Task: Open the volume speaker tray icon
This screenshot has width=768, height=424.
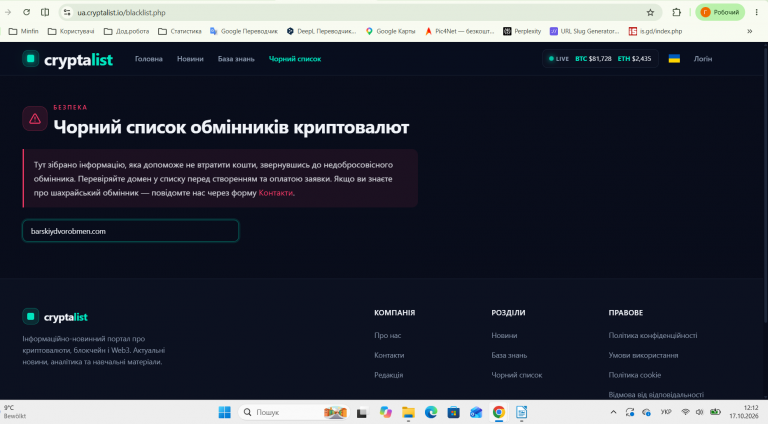Action: pyautogui.click(x=700, y=412)
